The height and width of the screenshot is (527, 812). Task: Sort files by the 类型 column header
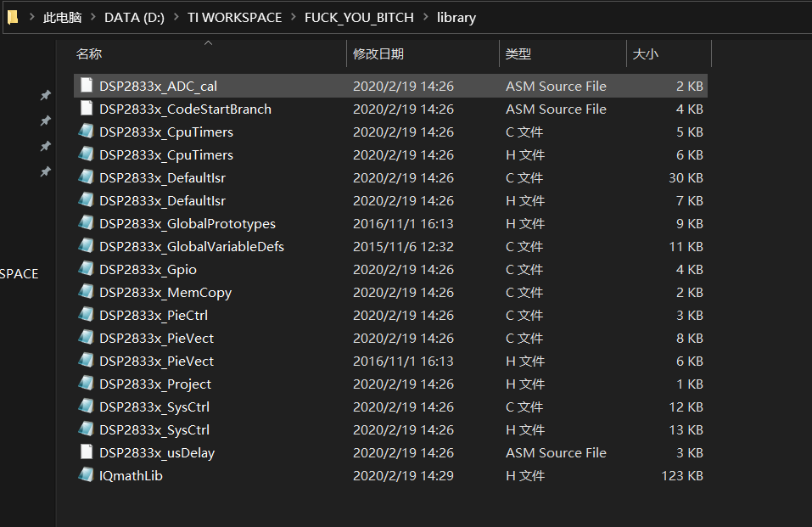click(518, 53)
